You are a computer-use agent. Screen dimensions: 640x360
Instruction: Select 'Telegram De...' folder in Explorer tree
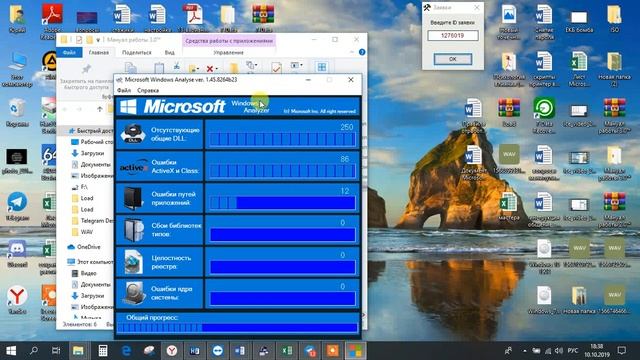pyautogui.click(x=92, y=220)
